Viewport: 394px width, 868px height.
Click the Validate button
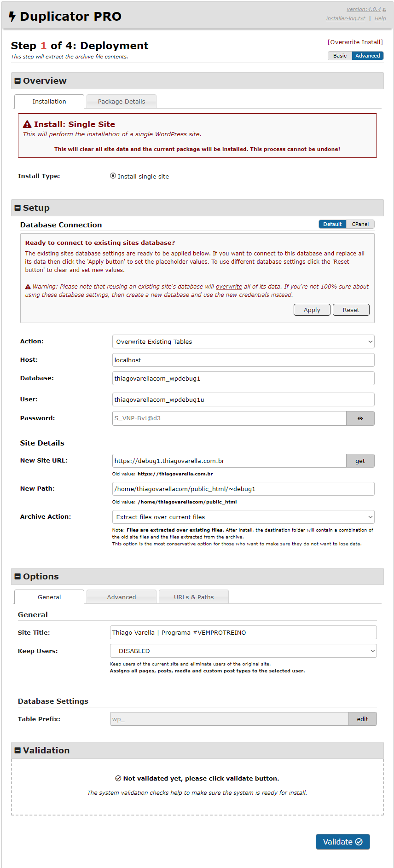(342, 842)
